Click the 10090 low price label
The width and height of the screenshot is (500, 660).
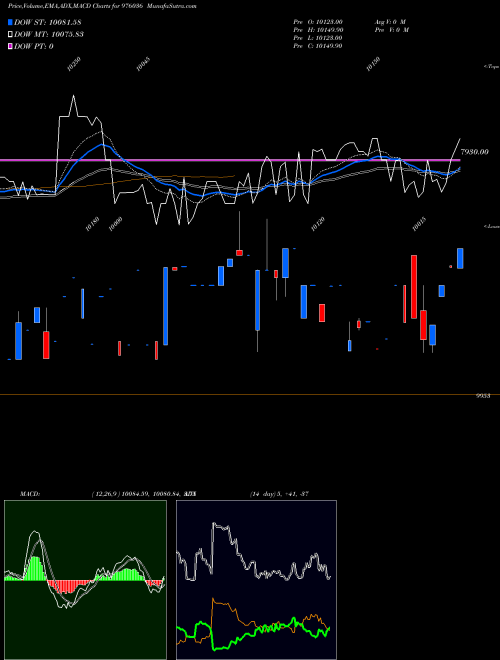point(115,224)
